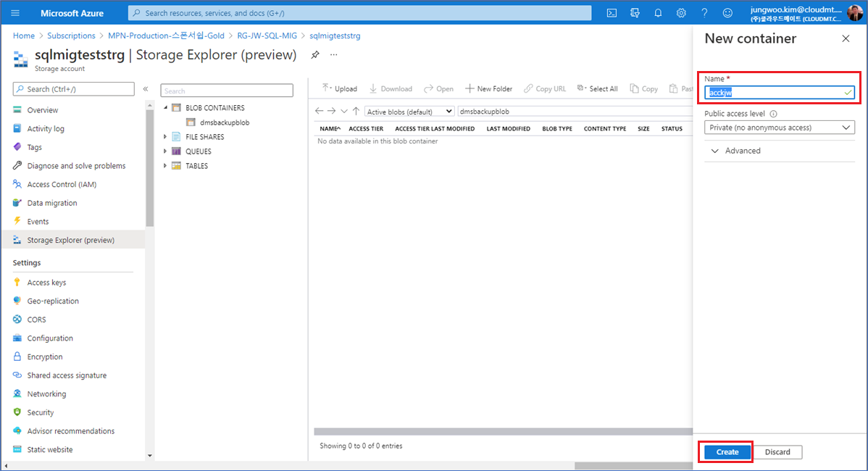This screenshot has height=471, width=868.
Task: Select Storage Explorer (preview) menu item
Action: pos(73,240)
